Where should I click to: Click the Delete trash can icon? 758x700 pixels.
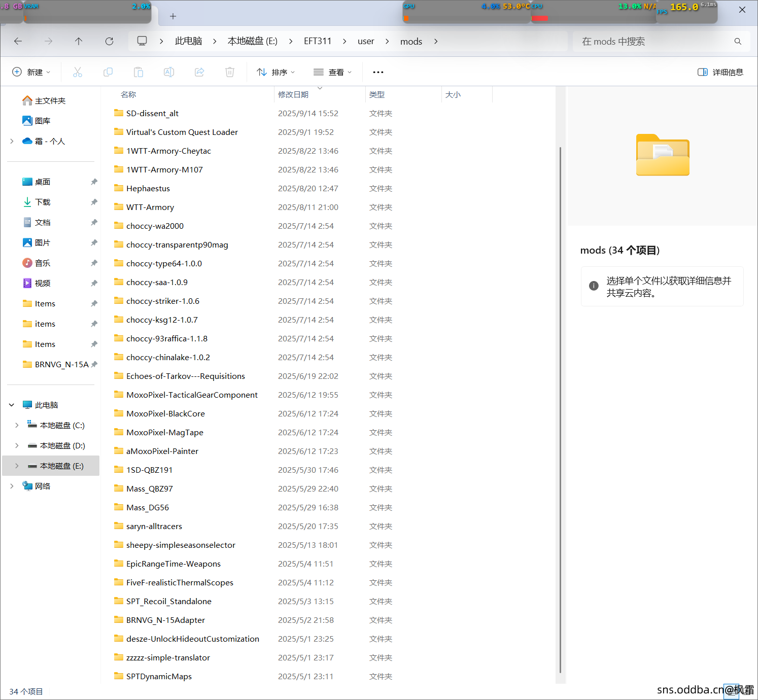[x=230, y=72]
